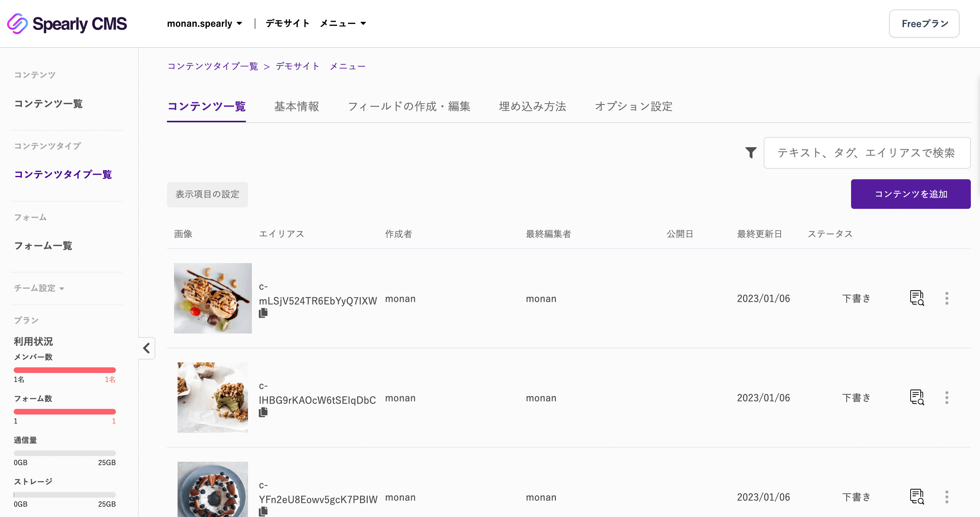Open the ice cream dessert thumbnail
Screen dimensions: 980x517
[x=213, y=298]
